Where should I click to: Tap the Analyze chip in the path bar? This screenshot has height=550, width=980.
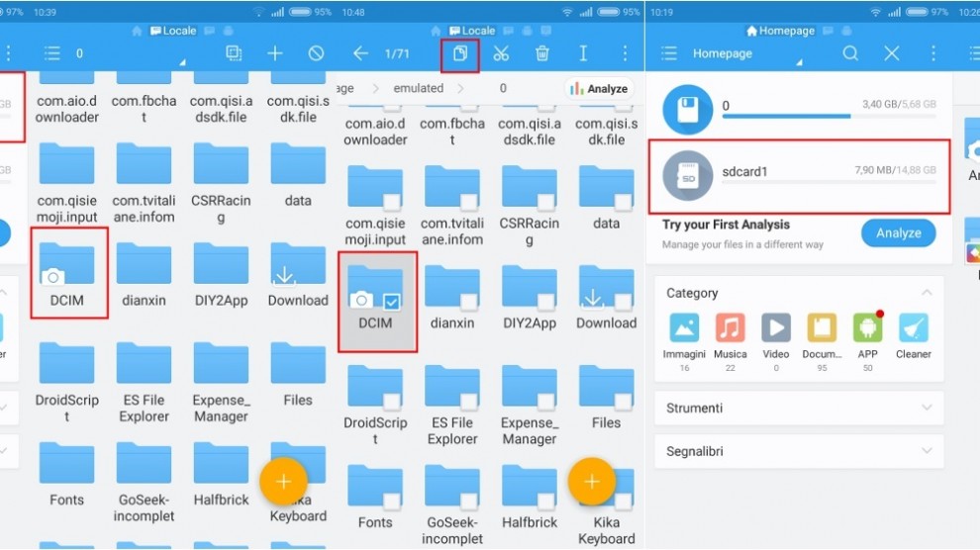pyautogui.click(x=599, y=89)
